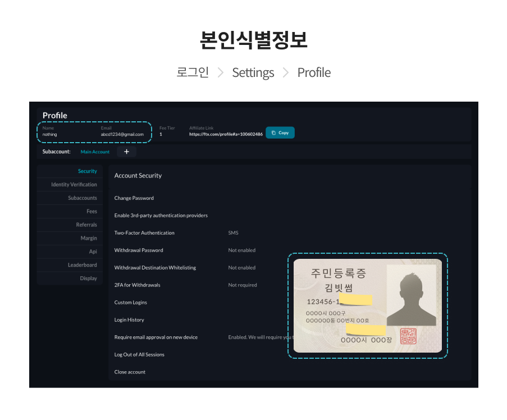Click the affiliate link URL text
Viewport: 507px width, 420px height.
point(226,134)
